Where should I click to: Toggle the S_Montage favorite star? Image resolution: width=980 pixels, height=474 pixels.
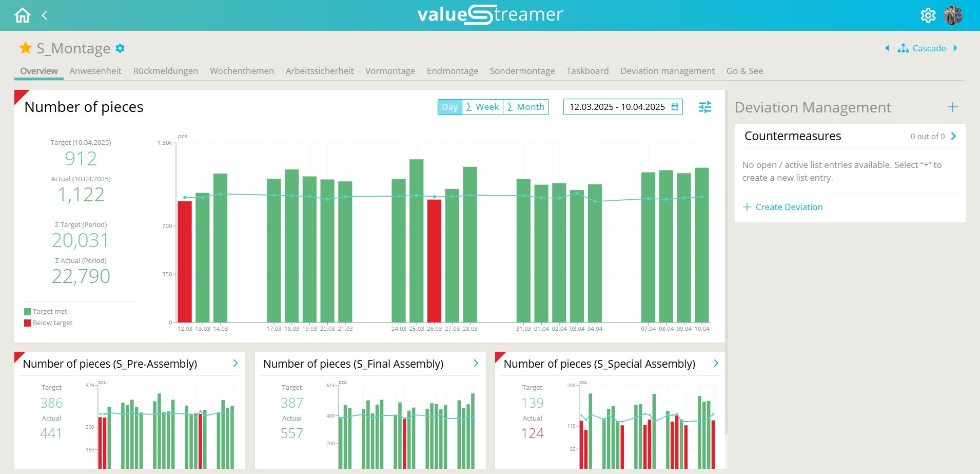pos(25,48)
